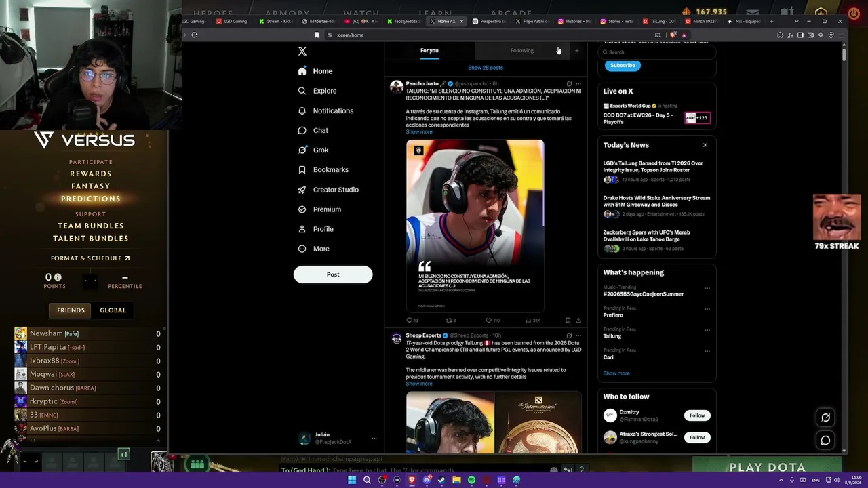The height and width of the screenshot is (488, 868).
Task: Open Grok actions on Pancho Justo post
Action: [569, 84]
